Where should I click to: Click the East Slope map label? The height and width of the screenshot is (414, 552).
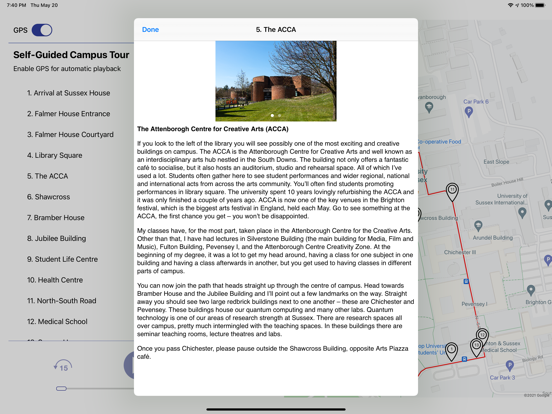click(x=496, y=162)
